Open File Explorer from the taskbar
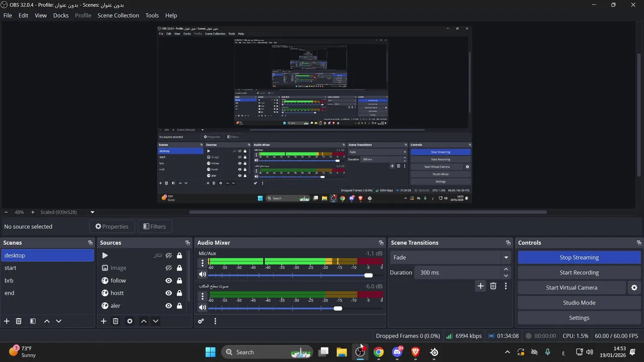The width and height of the screenshot is (644, 362). [342, 352]
